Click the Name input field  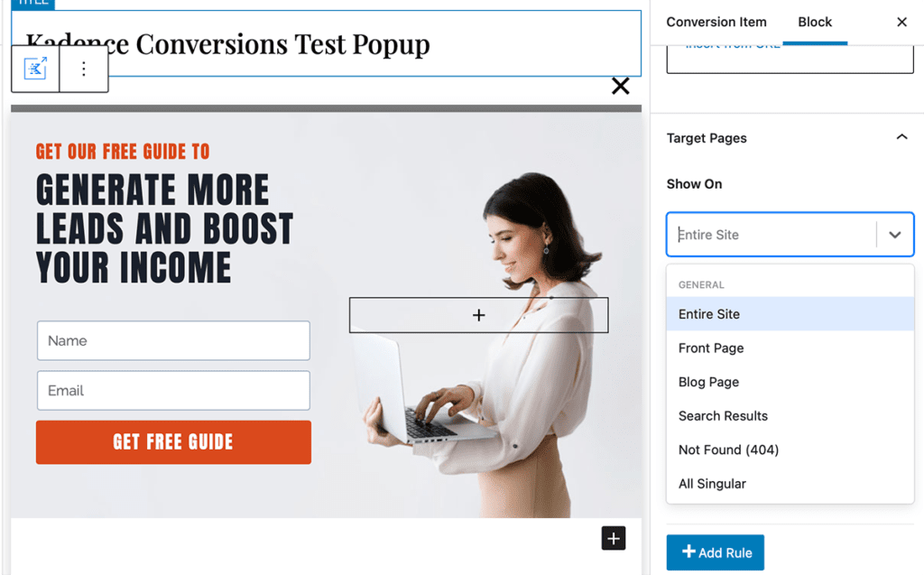173,341
